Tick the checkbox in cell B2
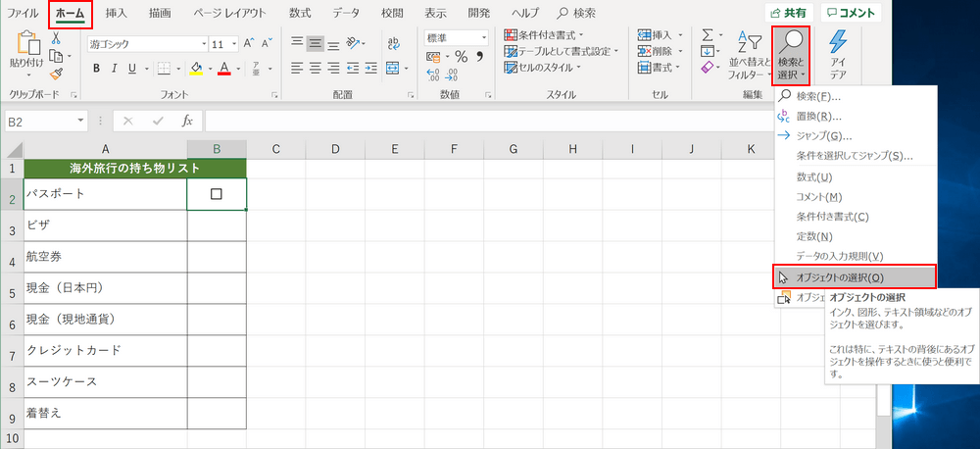This screenshot has height=449, width=980. coord(217,194)
